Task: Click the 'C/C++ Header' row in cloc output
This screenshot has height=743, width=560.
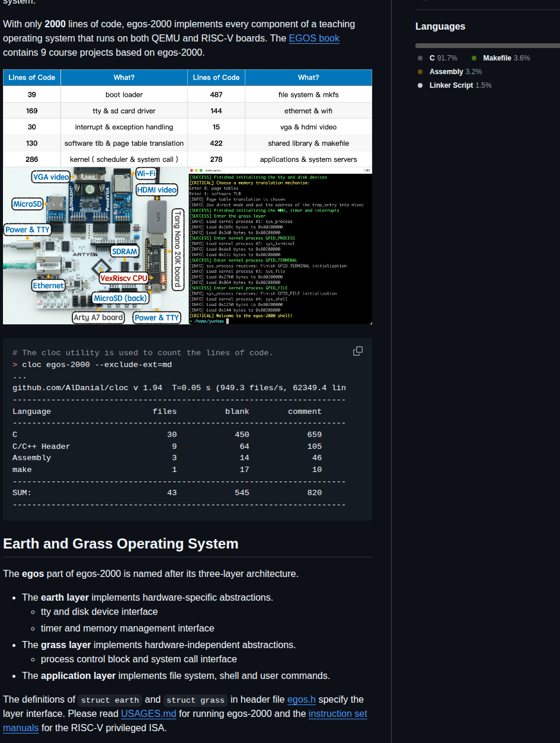Action: pyautogui.click(x=167, y=446)
